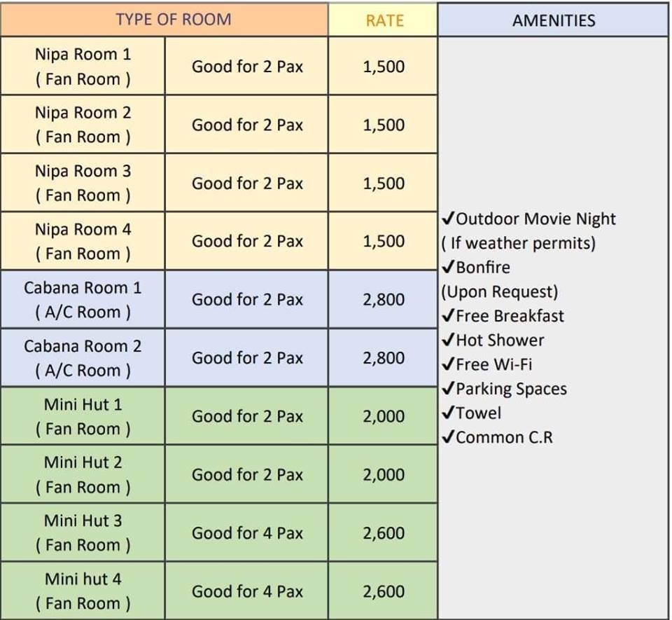Select the TYPE OF ROOM header
Screen dimensions: 672x620
pos(173,20)
